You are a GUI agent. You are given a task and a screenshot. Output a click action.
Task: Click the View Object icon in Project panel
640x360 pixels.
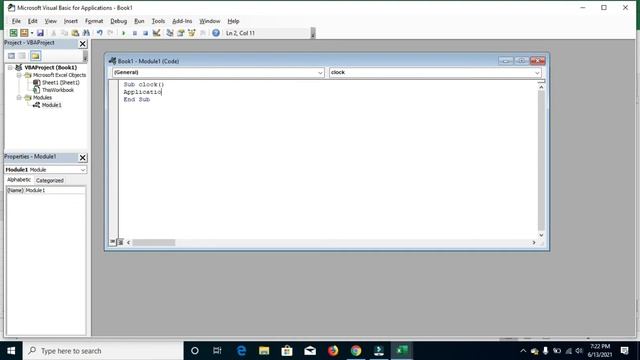[22, 56]
